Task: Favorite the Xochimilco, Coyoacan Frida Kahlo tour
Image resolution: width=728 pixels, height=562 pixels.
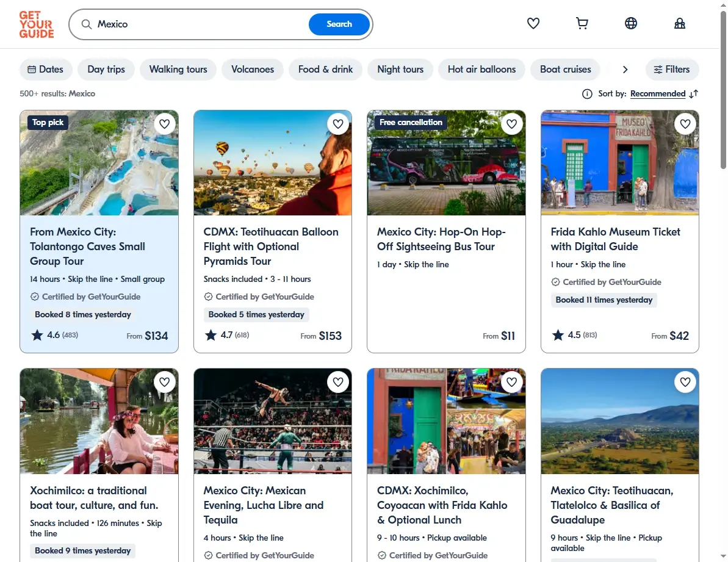Action: pyautogui.click(x=511, y=382)
